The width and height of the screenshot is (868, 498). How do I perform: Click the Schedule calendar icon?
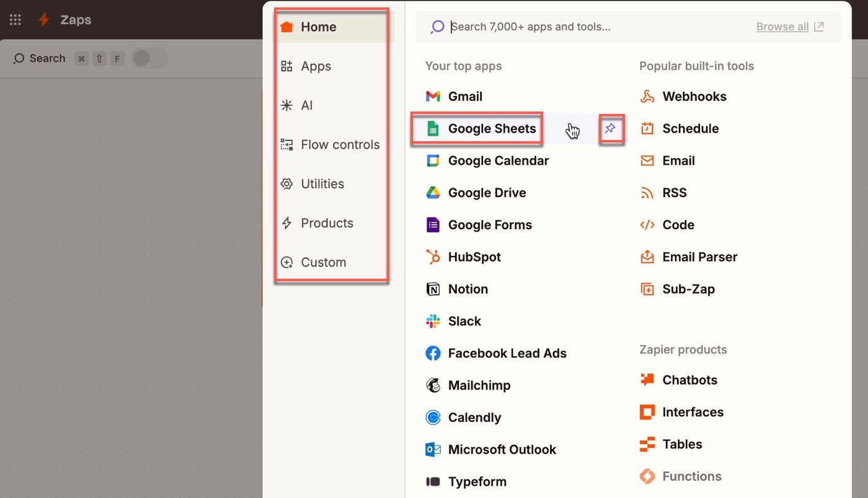coord(647,128)
